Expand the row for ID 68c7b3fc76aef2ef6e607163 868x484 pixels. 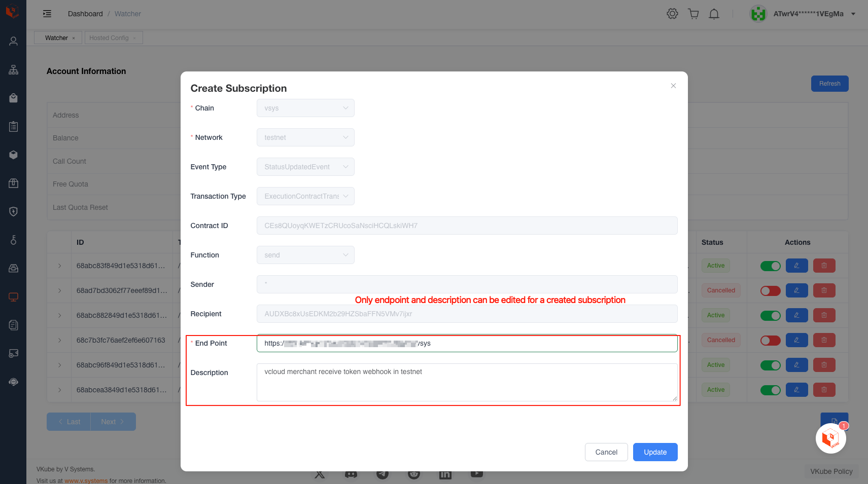59,340
